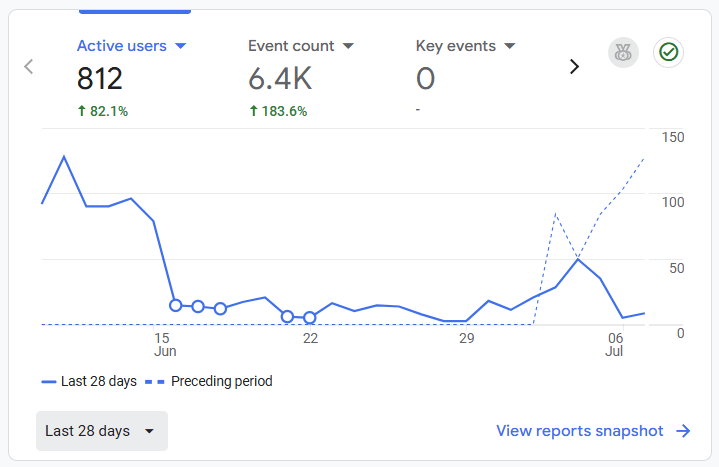The width and height of the screenshot is (719, 467).
Task: Click the circled data point at Jun 22
Action: [x=310, y=318]
